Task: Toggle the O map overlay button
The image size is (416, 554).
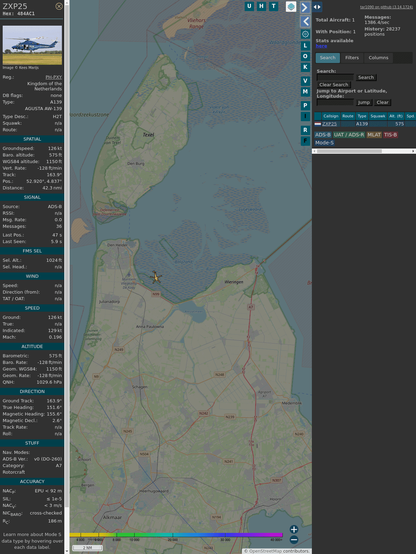Action: coord(305,56)
